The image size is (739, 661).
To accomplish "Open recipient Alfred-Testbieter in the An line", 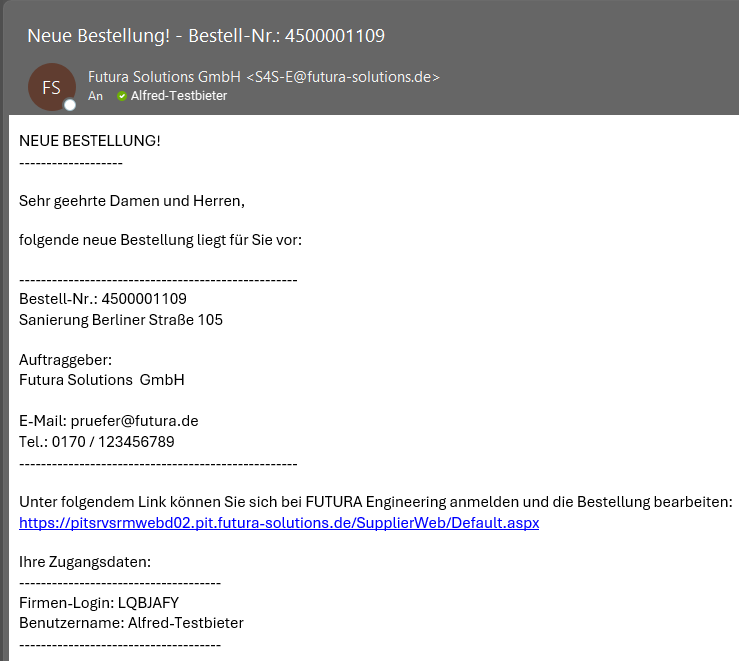I will [x=178, y=96].
